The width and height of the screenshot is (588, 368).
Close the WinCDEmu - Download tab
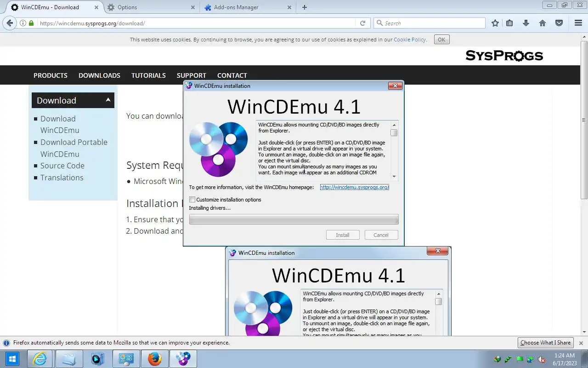click(96, 7)
